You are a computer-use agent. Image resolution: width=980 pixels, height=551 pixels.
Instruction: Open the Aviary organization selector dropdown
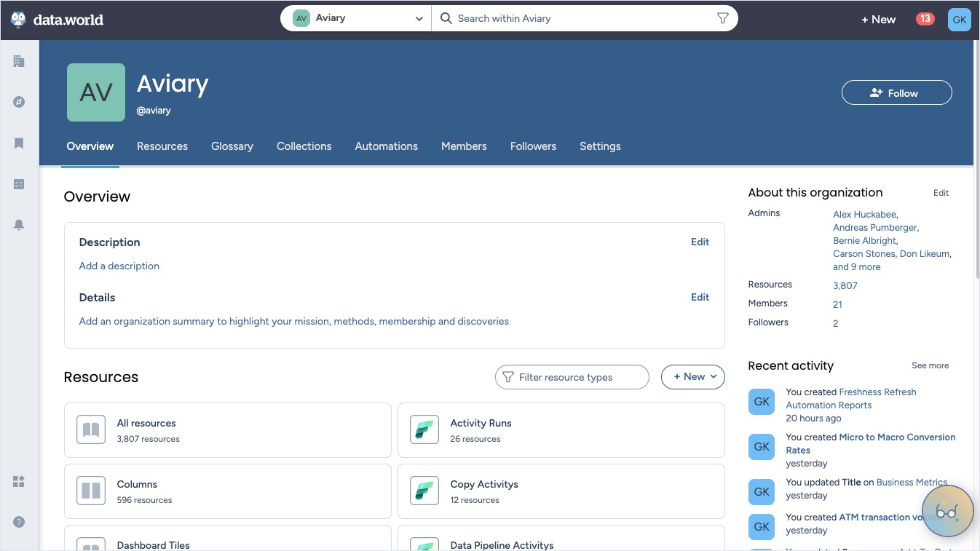point(357,18)
